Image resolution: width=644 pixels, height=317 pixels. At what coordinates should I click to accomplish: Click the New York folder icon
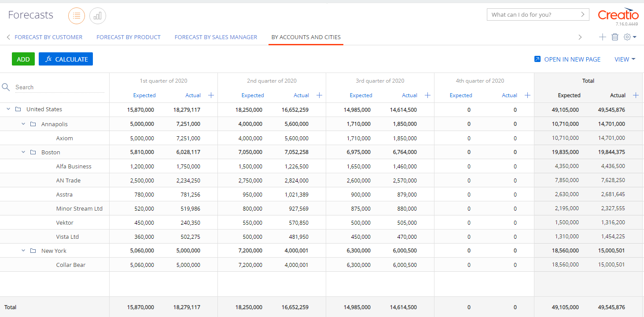pyautogui.click(x=33, y=251)
